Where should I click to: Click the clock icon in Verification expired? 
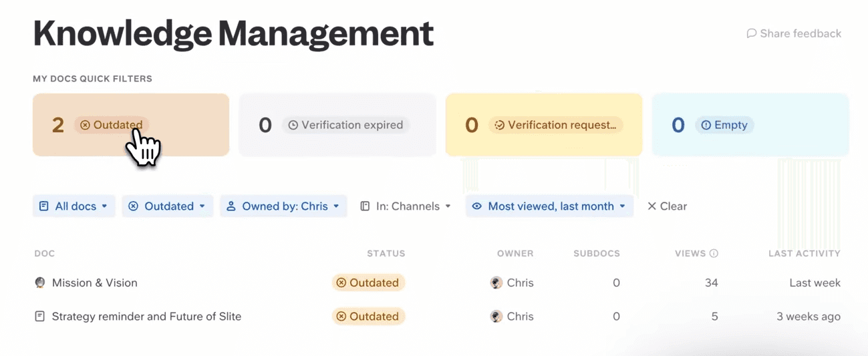click(x=293, y=125)
